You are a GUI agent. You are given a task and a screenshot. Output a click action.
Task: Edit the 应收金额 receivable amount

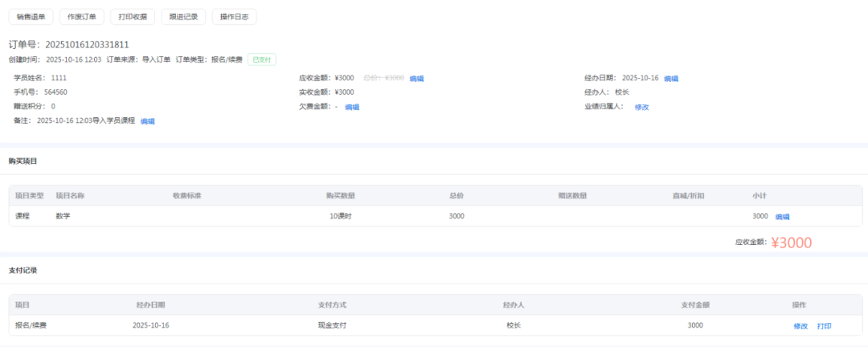point(416,79)
